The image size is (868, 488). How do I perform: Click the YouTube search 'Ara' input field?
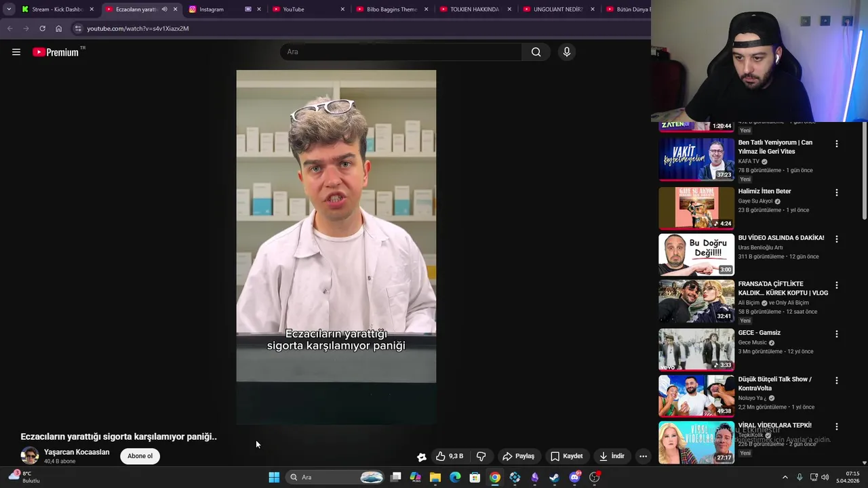pyautogui.click(x=401, y=52)
